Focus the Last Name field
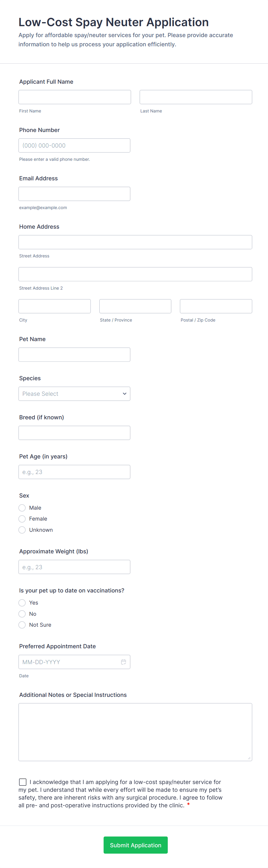 196,97
